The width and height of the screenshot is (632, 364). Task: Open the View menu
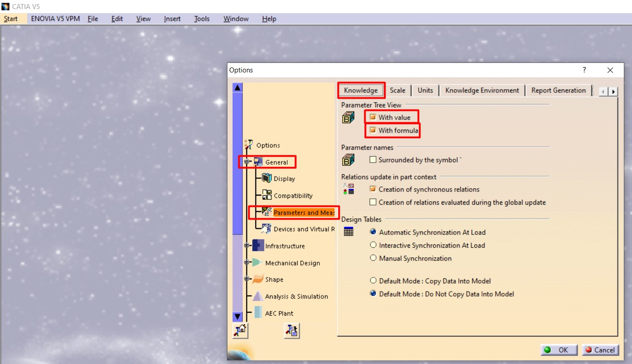[143, 19]
